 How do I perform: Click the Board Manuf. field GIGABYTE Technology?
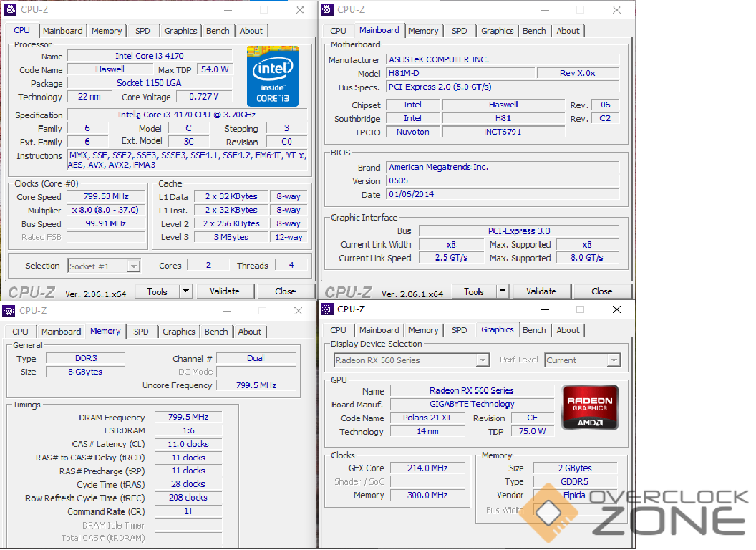(x=472, y=405)
